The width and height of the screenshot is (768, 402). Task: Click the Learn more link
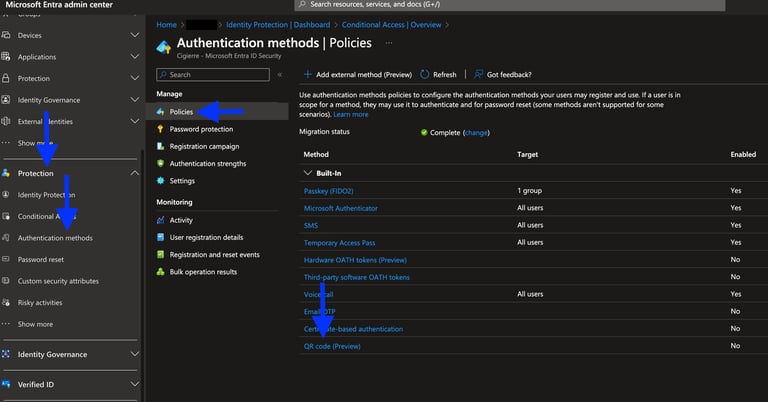351,115
